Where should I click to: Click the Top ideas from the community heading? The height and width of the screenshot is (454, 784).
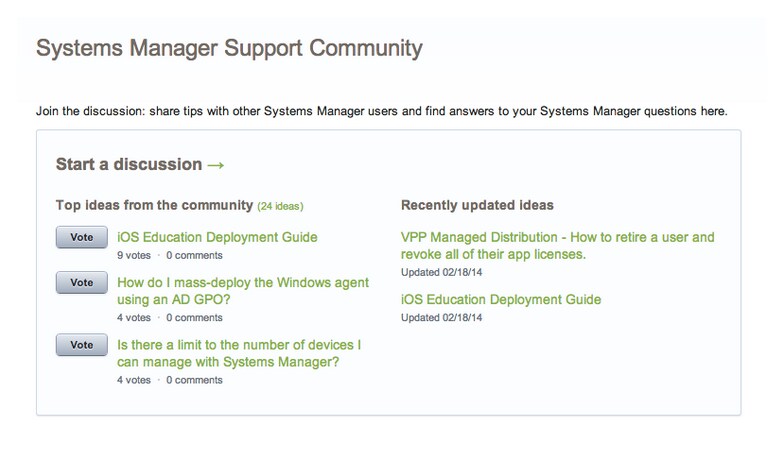tap(154, 206)
